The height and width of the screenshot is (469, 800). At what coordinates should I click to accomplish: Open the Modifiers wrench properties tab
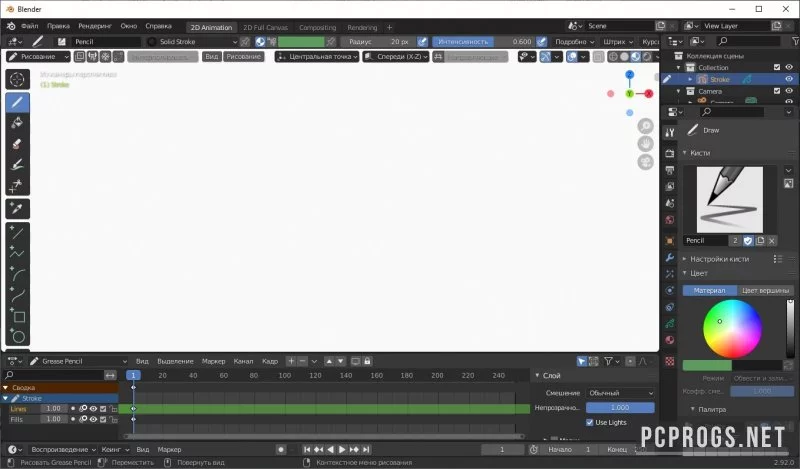tap(670, 258)
